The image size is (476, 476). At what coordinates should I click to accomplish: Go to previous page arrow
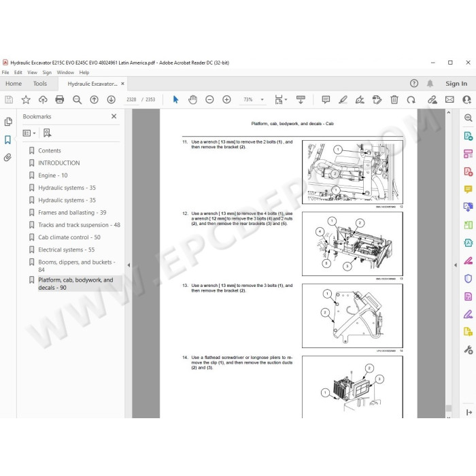coord(94,99)
